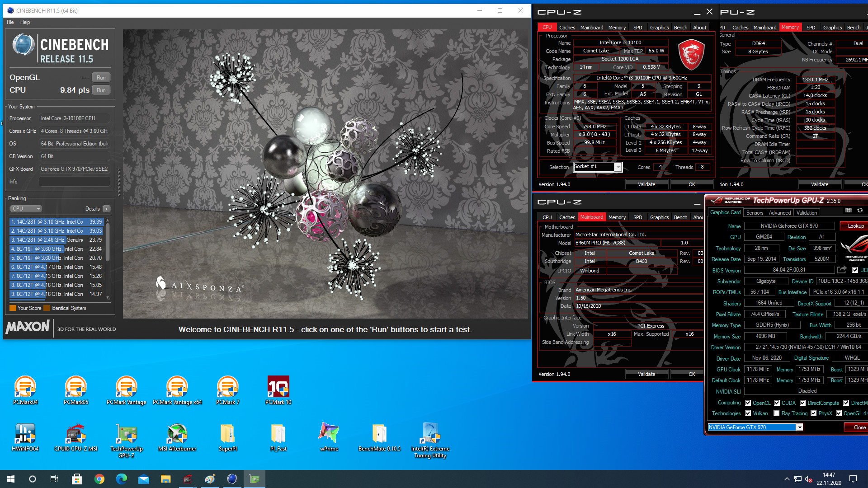
Task: Select the CPUID CPU-Z MSI desktop icon
Action: pyautogui.click(x=76, y=437)
